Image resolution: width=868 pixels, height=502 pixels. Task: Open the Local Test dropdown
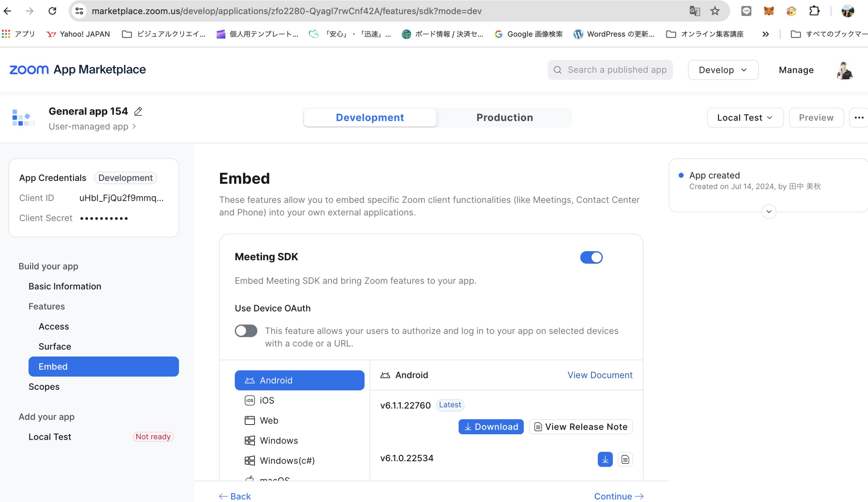point(745,117)
